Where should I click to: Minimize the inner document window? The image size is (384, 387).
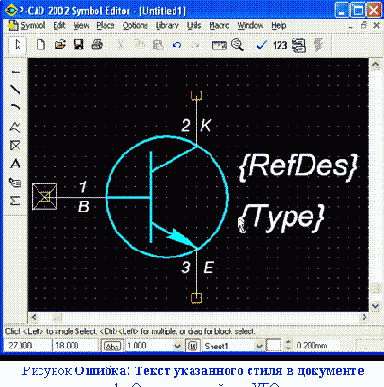coord(351,26)
